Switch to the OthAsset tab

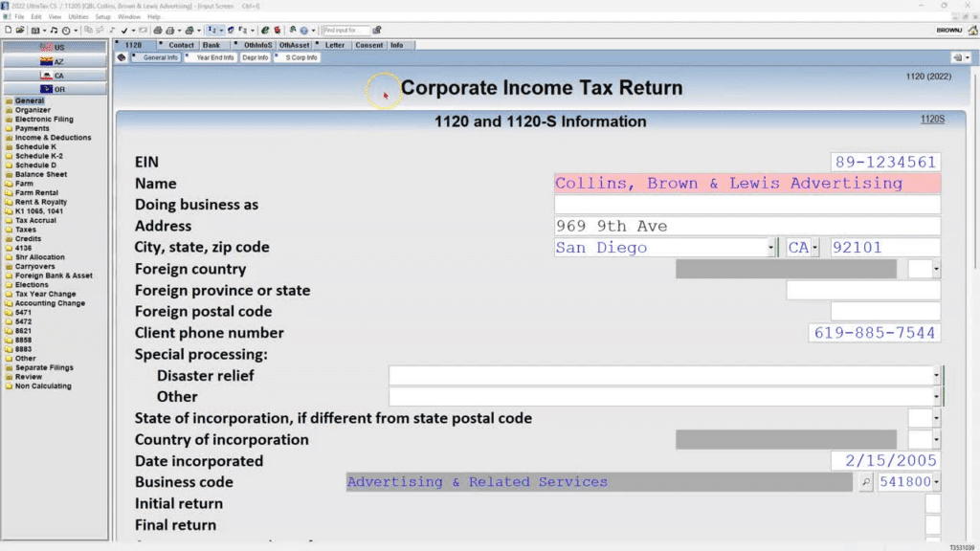point(294,45)
